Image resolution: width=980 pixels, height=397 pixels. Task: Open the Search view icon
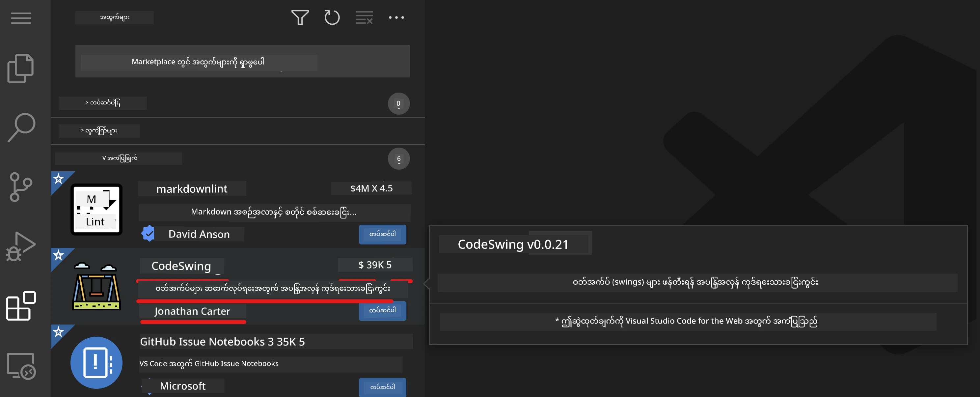coord(21,128)
